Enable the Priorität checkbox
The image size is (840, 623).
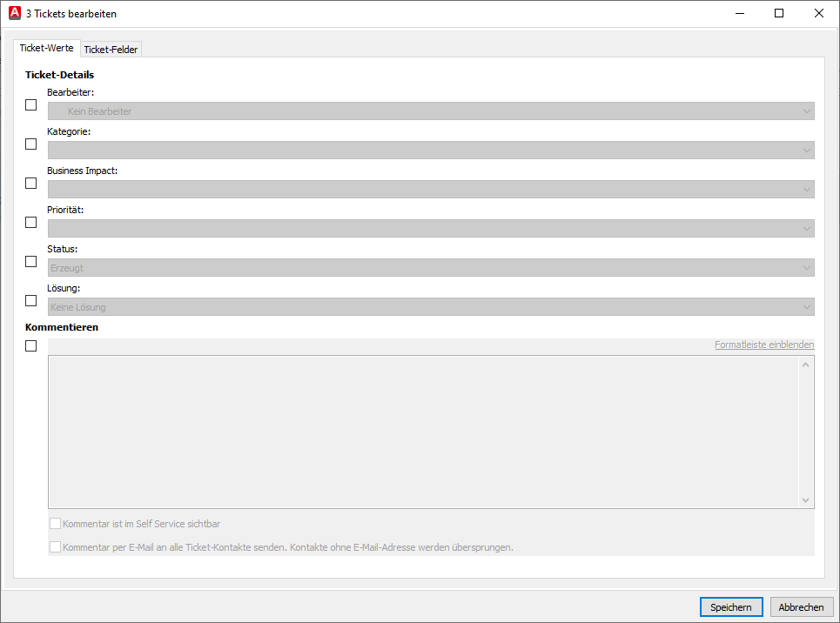(x=31, y=223)
